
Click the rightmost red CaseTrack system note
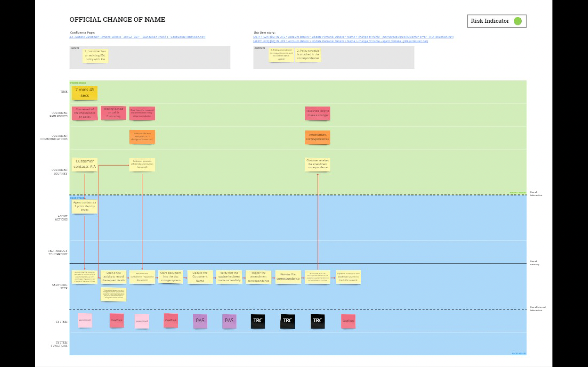[348, 321]
